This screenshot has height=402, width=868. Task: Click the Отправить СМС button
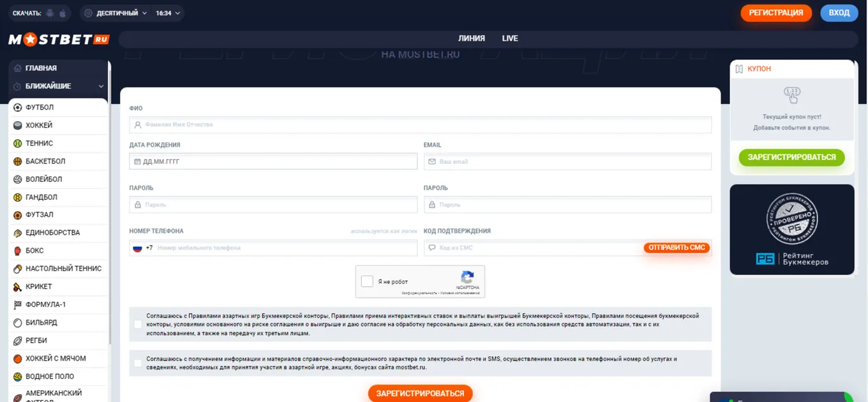click(677, 248)
